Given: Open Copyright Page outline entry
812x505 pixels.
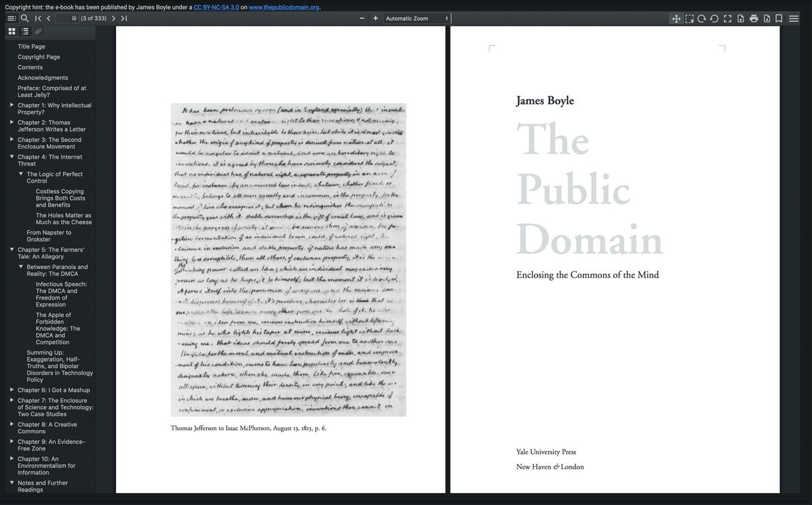Looking at the screenshot, I should [x=39, y=57].
